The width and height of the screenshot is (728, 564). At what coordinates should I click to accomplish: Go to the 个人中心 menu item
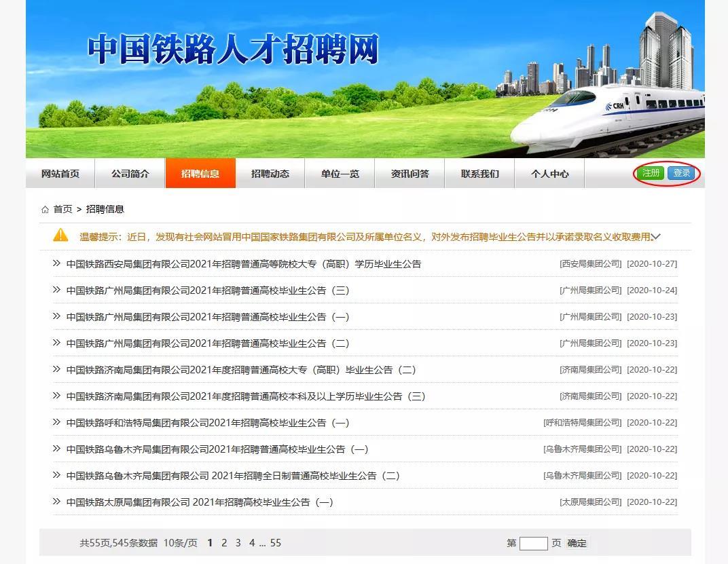549,174
